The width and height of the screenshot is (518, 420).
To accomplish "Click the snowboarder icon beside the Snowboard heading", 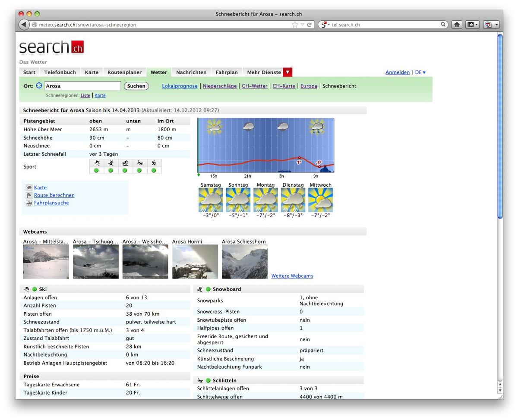I will pyautogui.click(x=200, y=289).
